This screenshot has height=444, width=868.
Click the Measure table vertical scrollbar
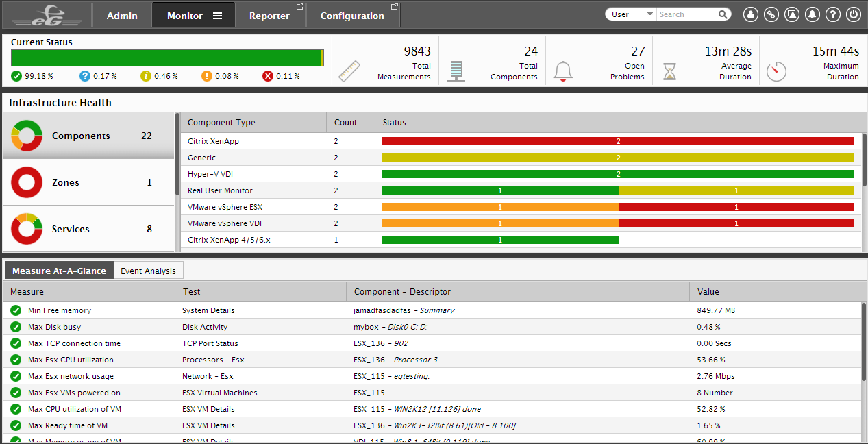[x=864, y=342]
